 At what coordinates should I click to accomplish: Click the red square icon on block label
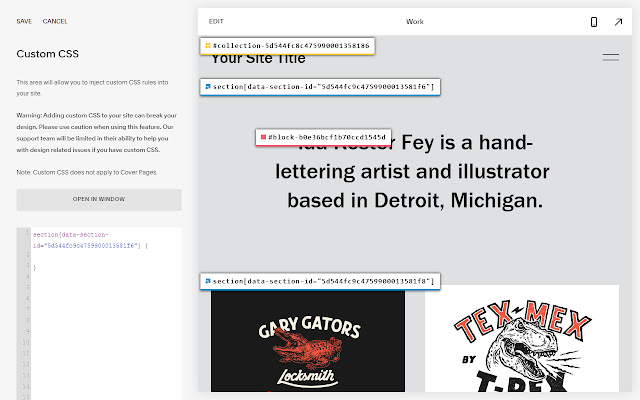tap(263, 137)
